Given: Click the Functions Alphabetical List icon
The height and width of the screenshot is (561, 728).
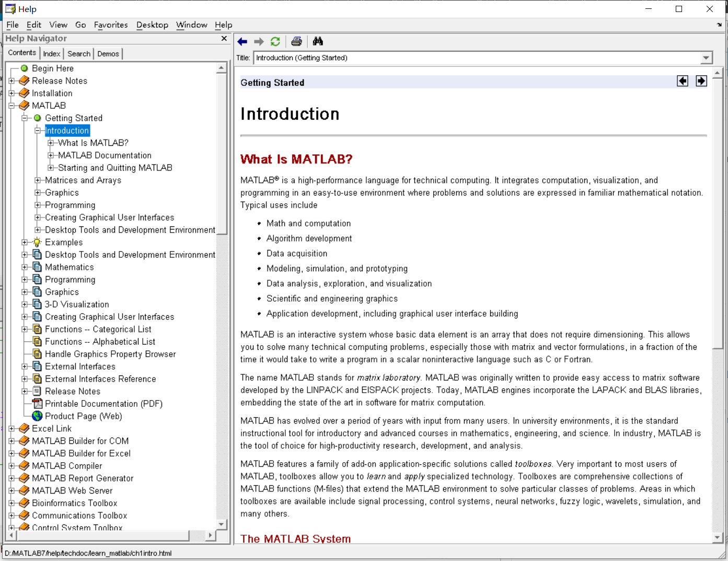Looking at the screenshot, I should (37, 341).
